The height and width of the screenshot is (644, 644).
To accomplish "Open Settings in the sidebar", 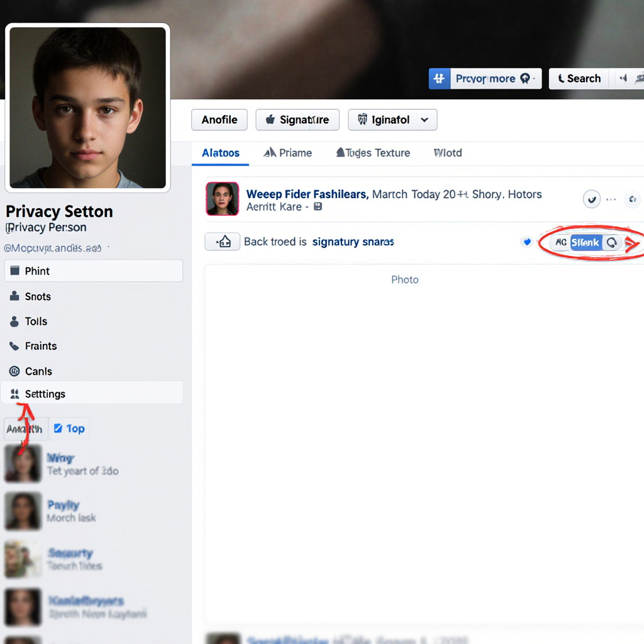I will coord(92,392).
